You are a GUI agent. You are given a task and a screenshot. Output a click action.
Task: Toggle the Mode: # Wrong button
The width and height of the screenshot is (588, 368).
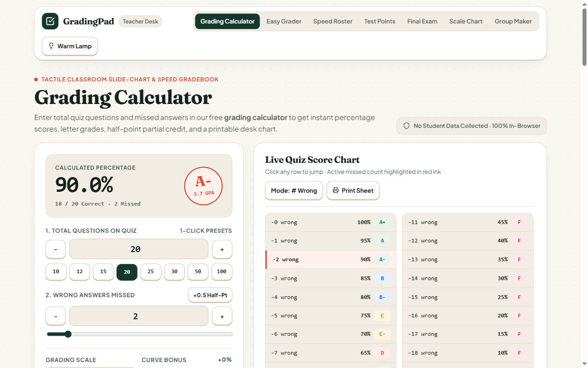tap(294, 190)
